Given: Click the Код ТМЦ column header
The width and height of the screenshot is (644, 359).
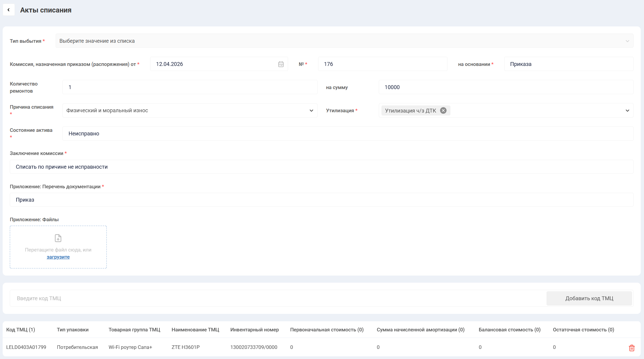Looking at the screenshot, I should (21, 330).
